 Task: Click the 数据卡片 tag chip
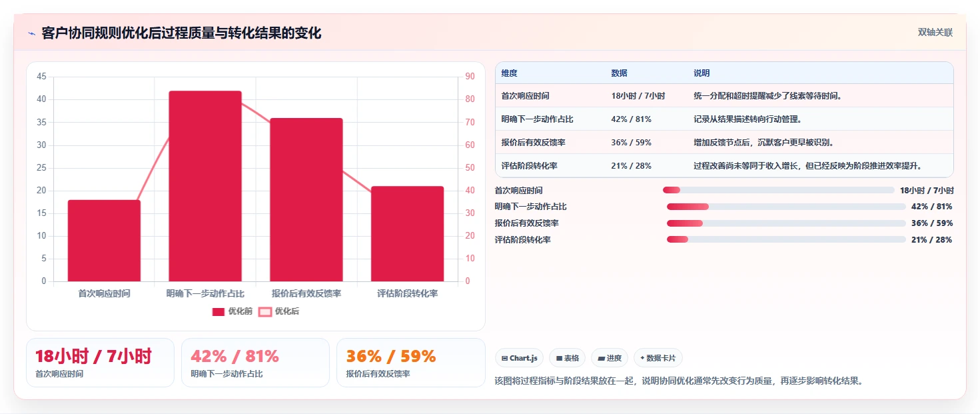click(658, 358)
